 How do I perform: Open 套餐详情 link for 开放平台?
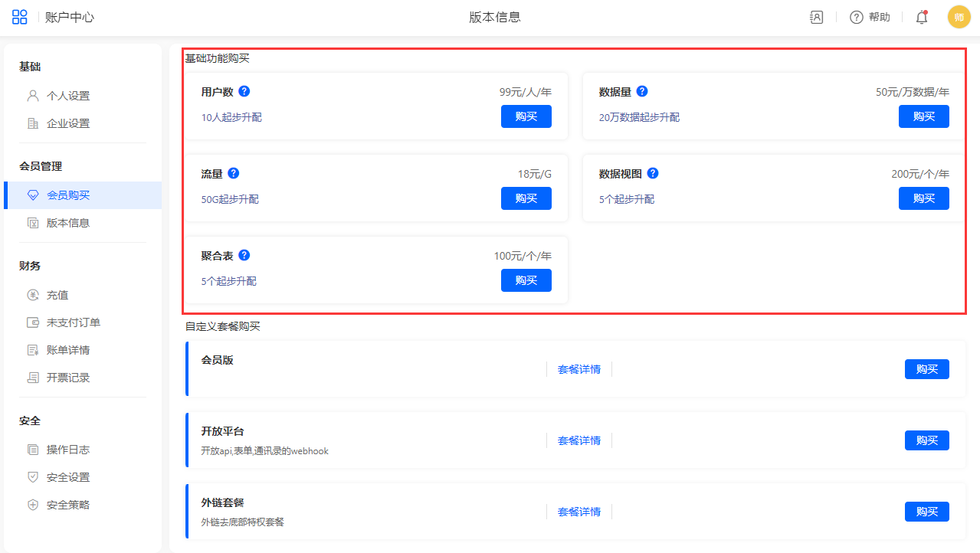(x=578, y=440)
